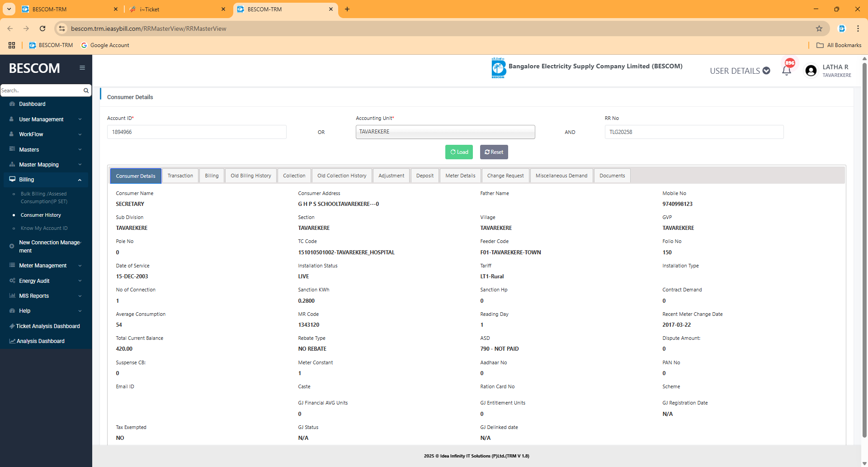Click the Help icon in sidebar
Viewport: 868px width, 467px height.
pos(12,310)
